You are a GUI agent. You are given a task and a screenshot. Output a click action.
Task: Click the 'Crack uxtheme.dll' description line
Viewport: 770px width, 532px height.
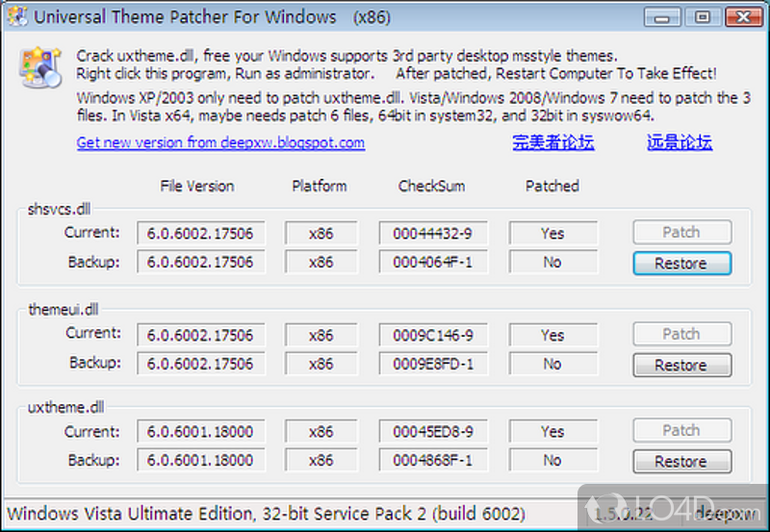click(346, 56)
